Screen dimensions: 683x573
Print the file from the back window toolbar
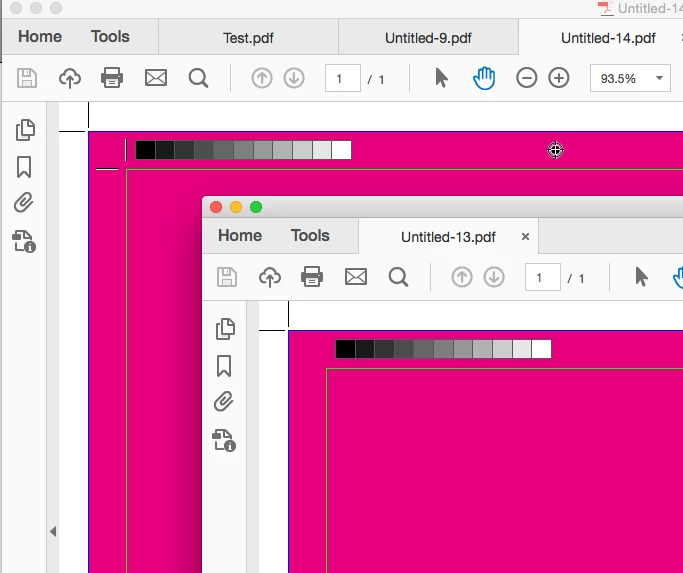tap(112, 78)
